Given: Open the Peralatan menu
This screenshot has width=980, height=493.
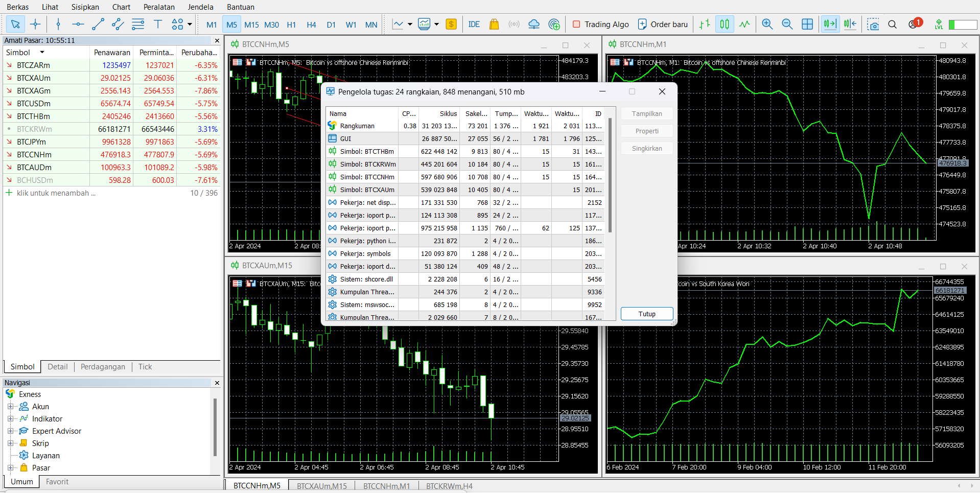Looking at the screenshot, I should click(x=159, y=7).
